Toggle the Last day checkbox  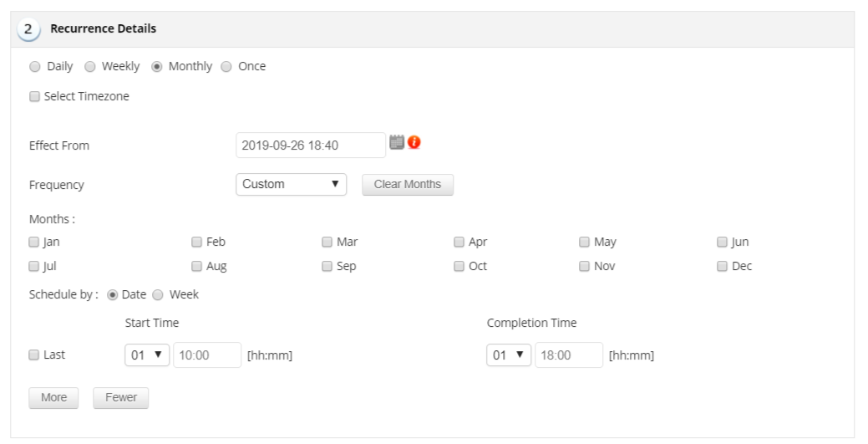pos(34,355)
